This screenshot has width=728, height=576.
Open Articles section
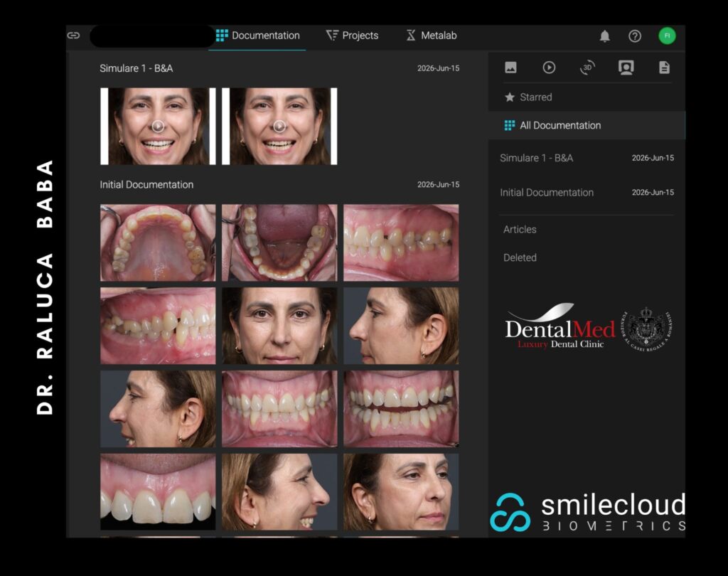(x=520, y=230)
